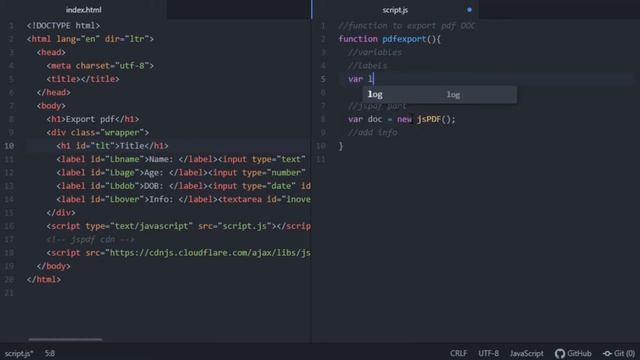Click the '</body>' closing tag line
This screenshot has height=360, width=640.
click(53, 266)
